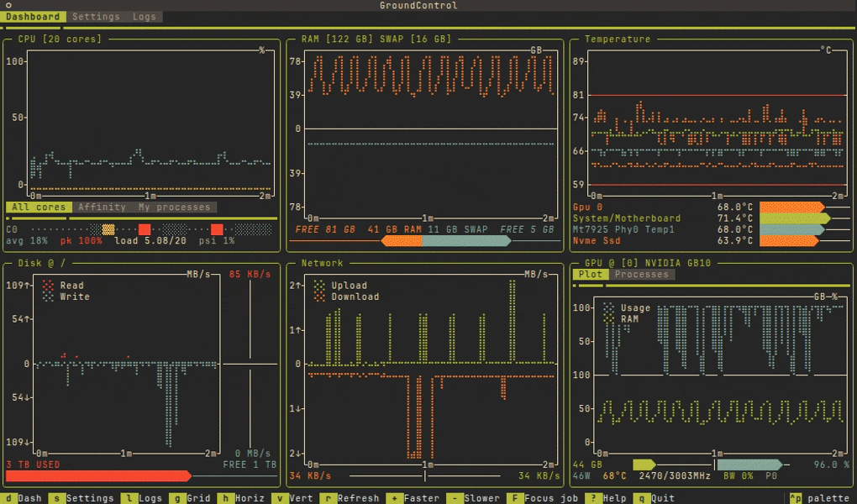857x504 pixels.
Task: Click the 3 TB USED disk label
Action: 33,465
